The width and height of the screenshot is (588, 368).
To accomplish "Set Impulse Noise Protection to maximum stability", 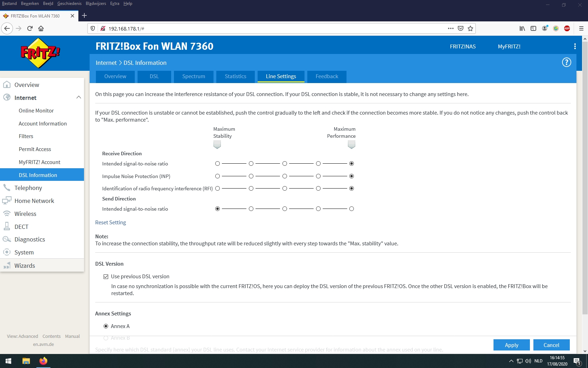I will (217, 176).
